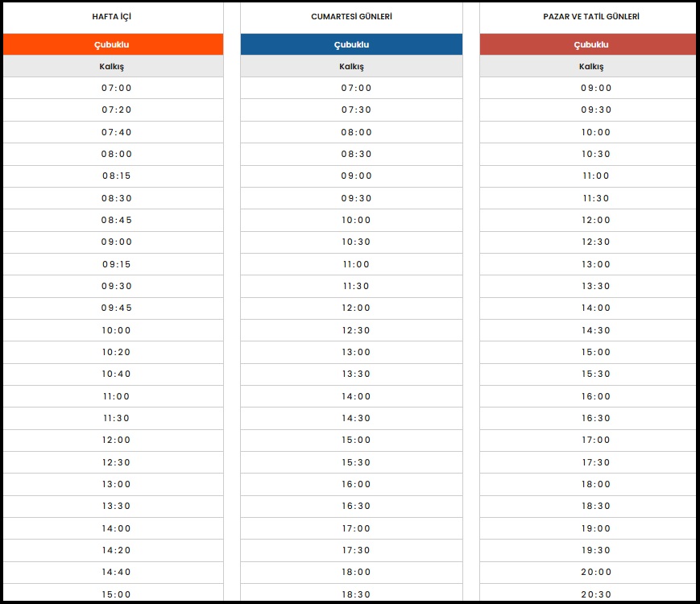The image size is (700, 604).
Task: Click the 13:30 time in the Sunday column
Action: [x=596, y=287]
